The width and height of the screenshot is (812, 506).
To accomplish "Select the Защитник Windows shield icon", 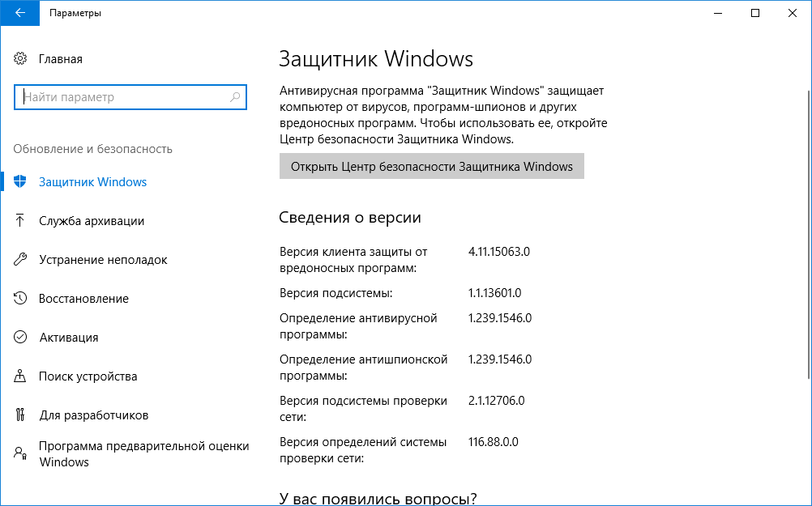I will pos(20,182).
